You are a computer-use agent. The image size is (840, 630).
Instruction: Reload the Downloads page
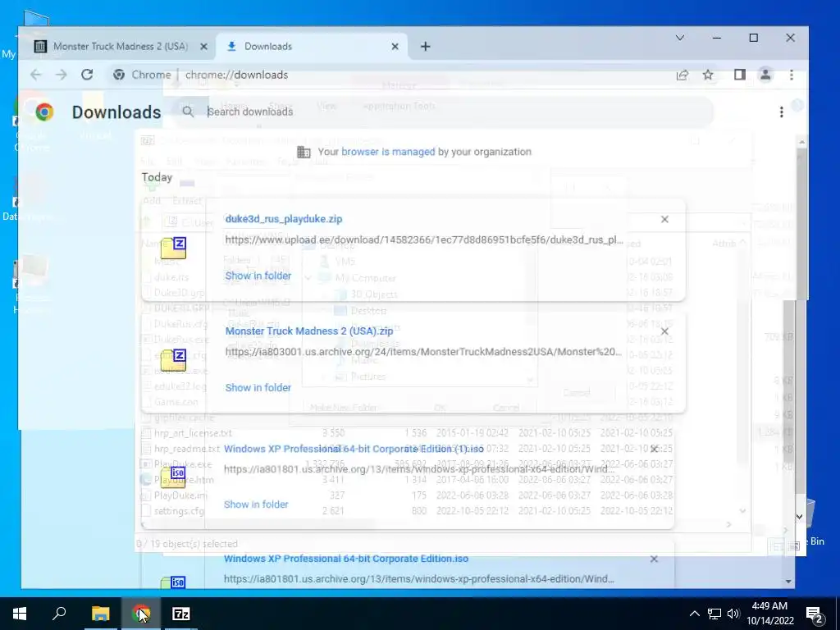coord(87,75)
